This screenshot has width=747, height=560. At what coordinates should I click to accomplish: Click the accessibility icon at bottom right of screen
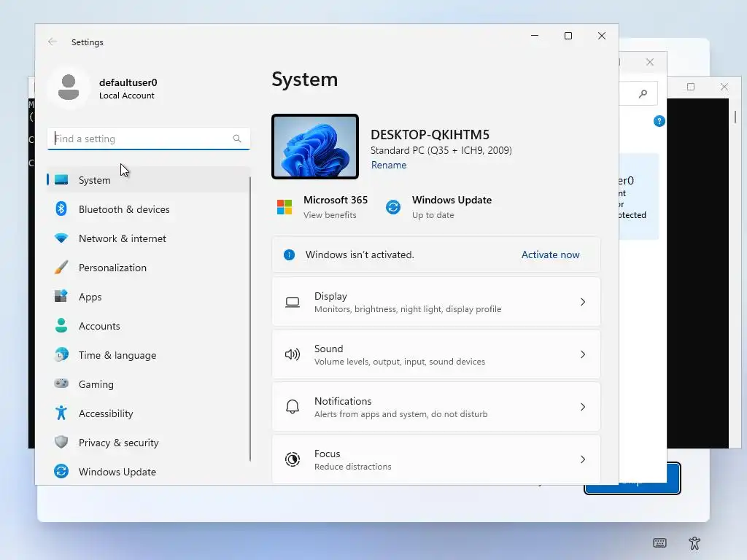point(694,542)
